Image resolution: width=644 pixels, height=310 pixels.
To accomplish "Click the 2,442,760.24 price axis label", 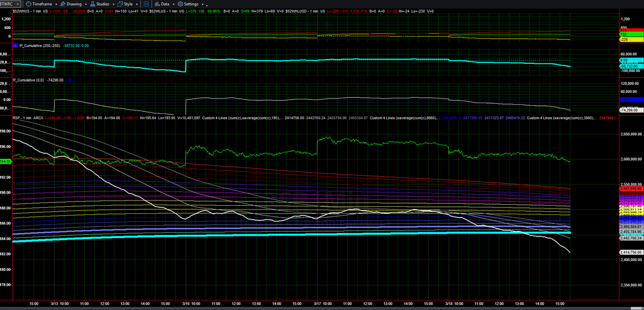I will [x=631, y=237].
